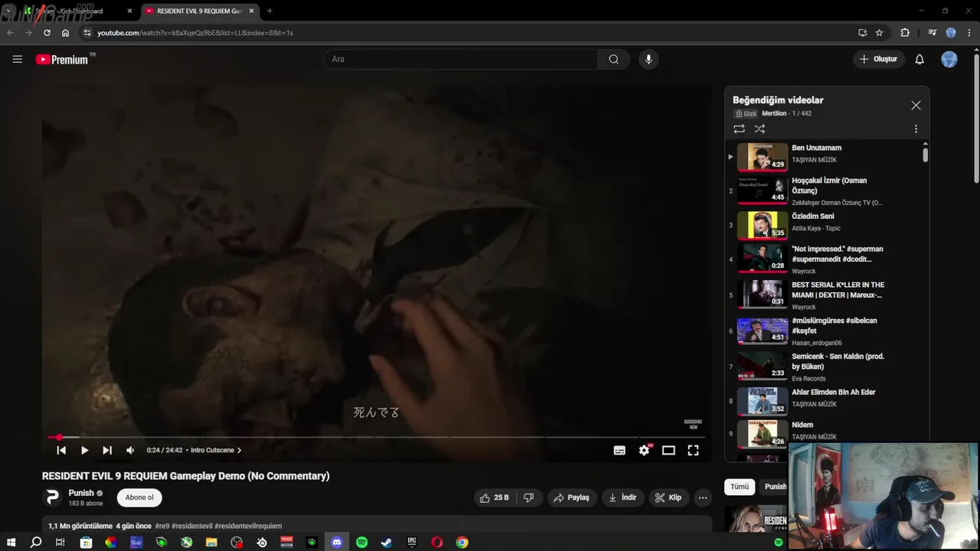Open Ahlar Elimden Bin Ah Eder video
The image size is (980, 551).
click(x=826, y=400)
